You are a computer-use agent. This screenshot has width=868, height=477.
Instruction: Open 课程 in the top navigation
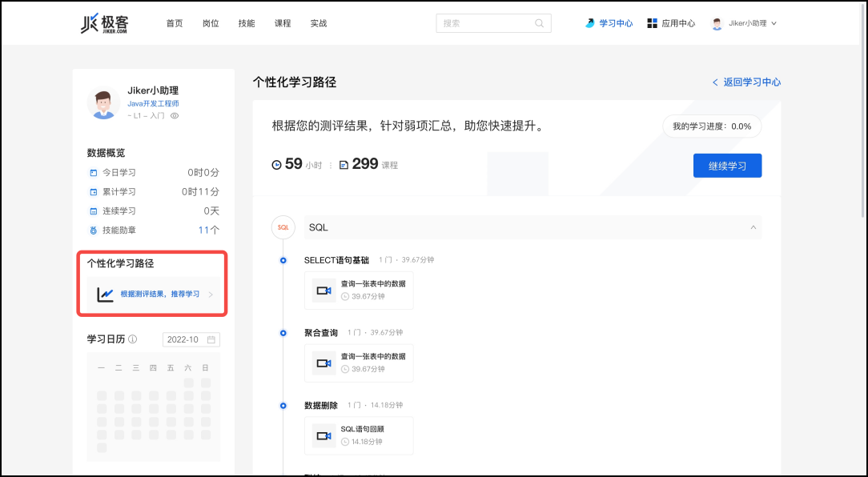283,23
